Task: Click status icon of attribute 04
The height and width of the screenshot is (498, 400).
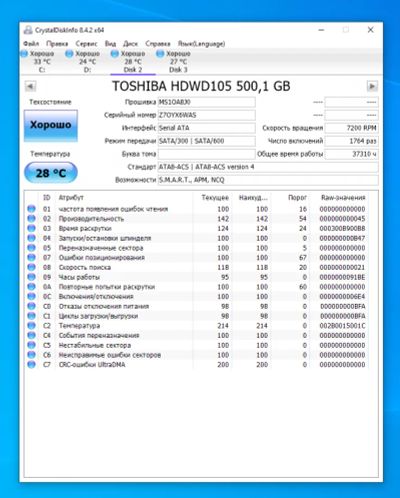Action: pyautogui.click(x=31, y=238)
